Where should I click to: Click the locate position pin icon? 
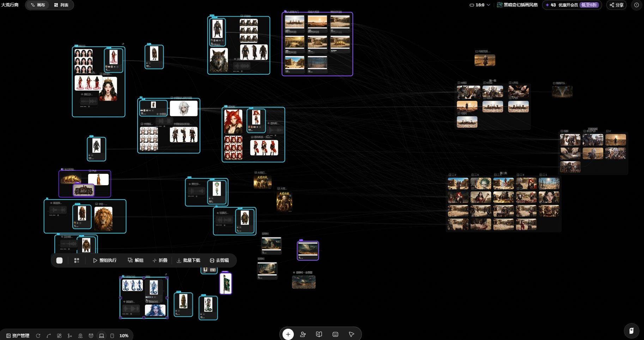(x=80, y=335)
